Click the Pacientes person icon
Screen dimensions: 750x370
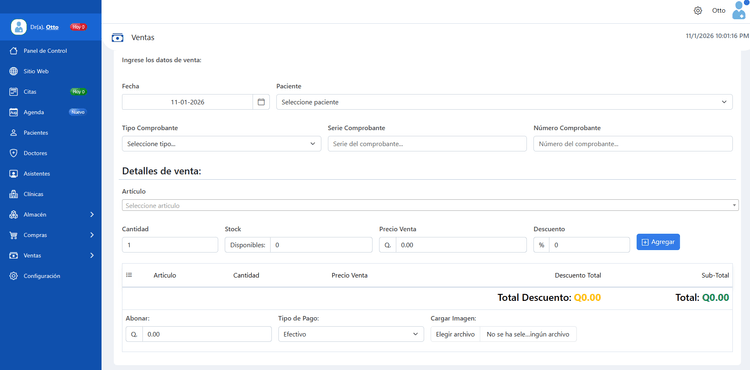13,133
